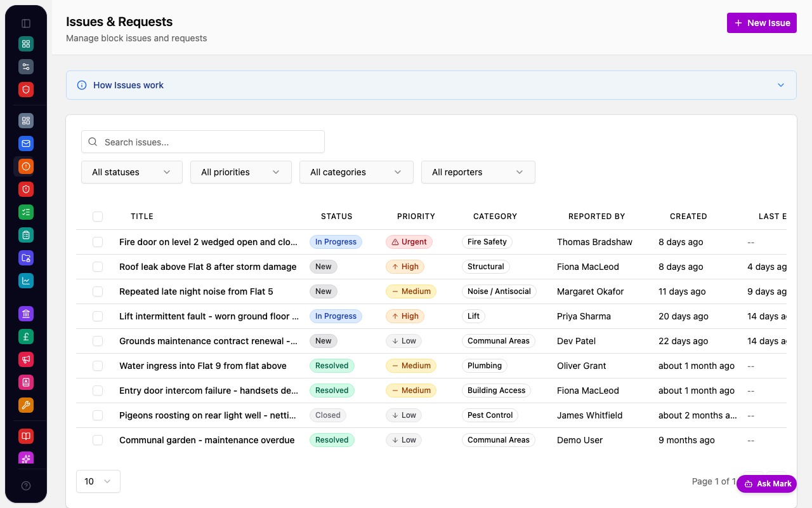Open the red shield alert icon below issues
Screen dimensions: 812x508
point(26,189)
